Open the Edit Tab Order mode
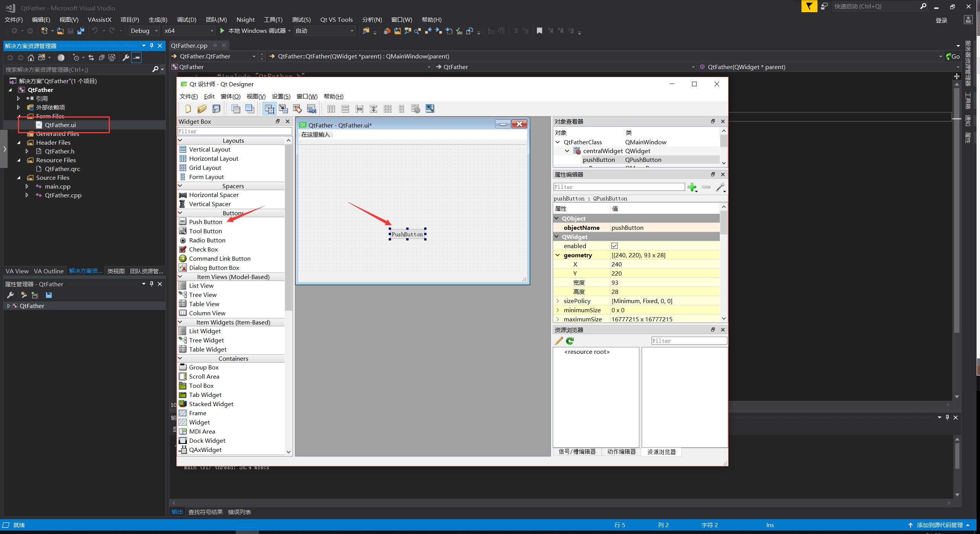 click(x=312, y=109)
